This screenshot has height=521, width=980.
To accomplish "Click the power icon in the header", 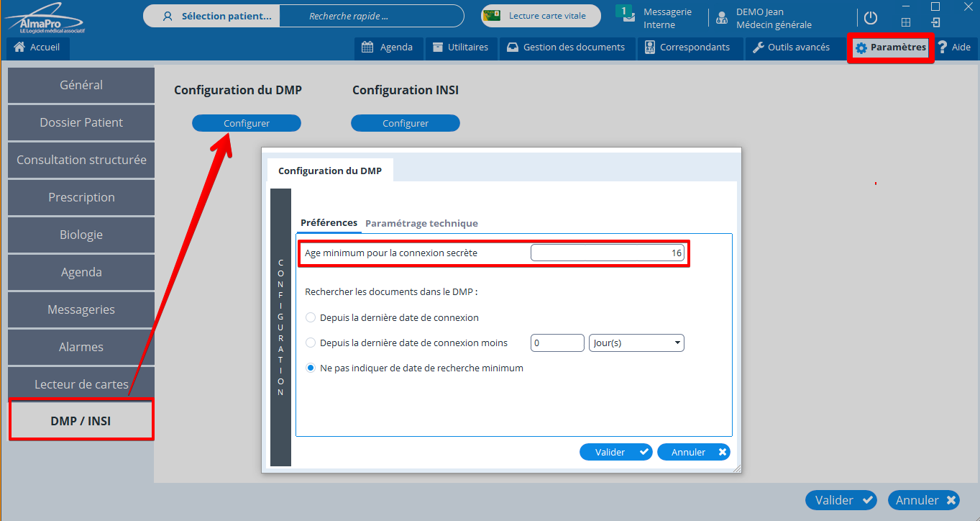I will coord(871,18).
